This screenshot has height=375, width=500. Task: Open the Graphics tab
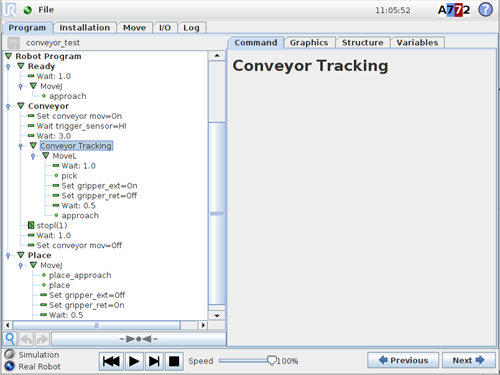[309, 43]
